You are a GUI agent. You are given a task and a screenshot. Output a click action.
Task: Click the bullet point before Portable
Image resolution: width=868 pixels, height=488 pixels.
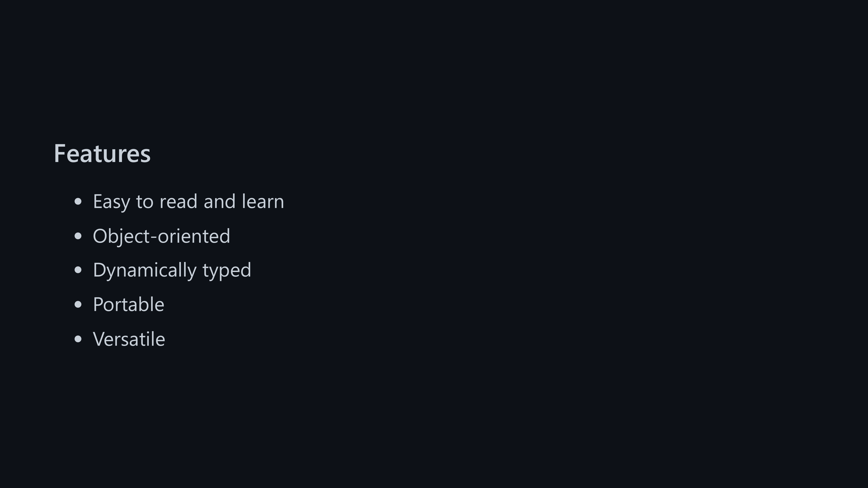click(x=78, y=305)
